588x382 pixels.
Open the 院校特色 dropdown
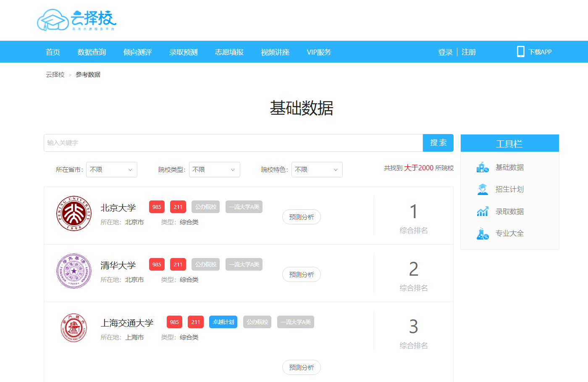(317, 169)
